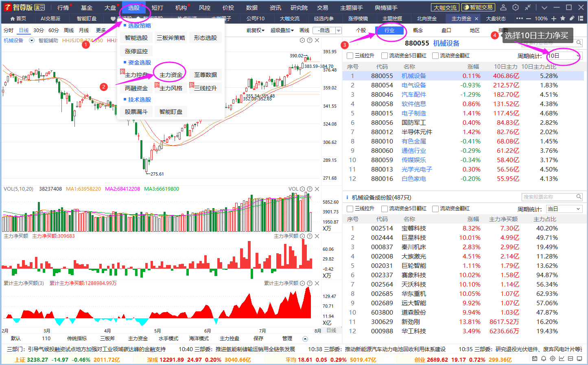Click help icon on 累计主力净买额 panel

pyautogui.click(x=310, y=283)
